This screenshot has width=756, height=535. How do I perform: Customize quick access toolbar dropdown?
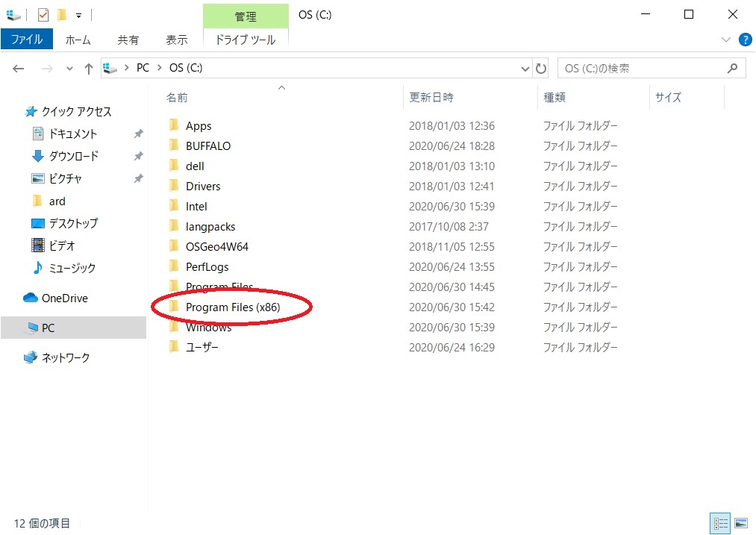pos(78,15)
